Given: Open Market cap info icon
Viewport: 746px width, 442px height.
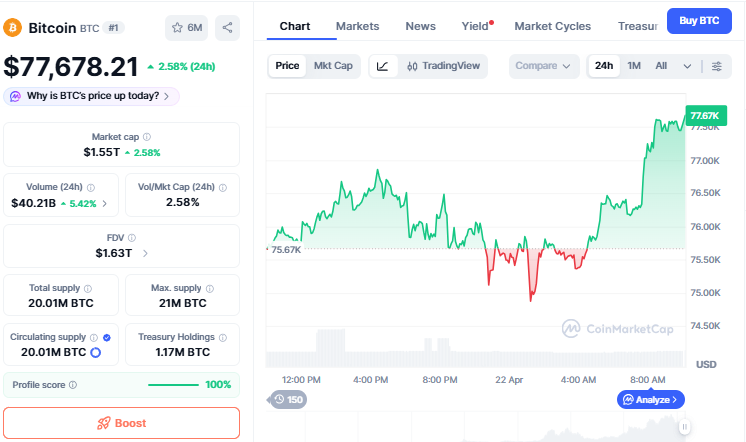Looking at the screenshot, I should [147, 137].
